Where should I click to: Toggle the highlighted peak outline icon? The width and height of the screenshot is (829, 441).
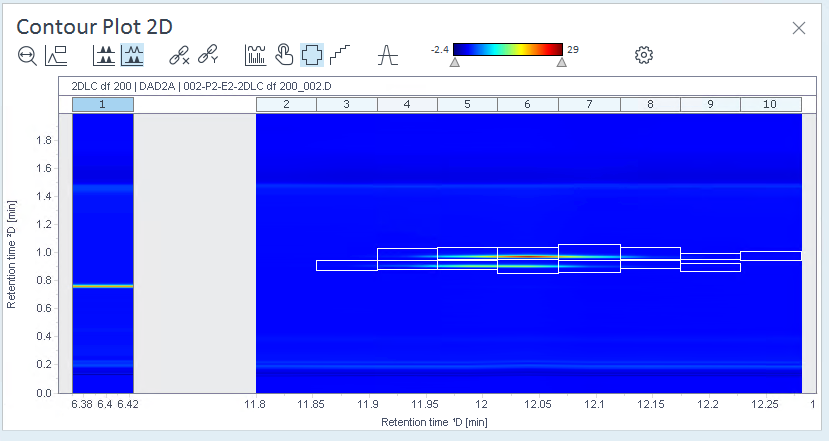click(x=132, y=55)
